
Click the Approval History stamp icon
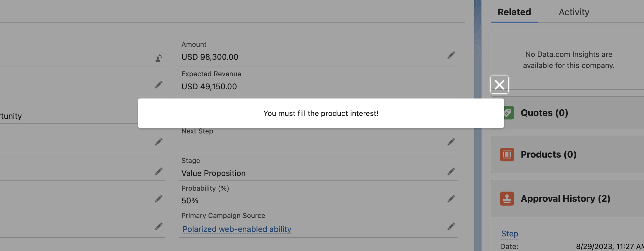tap(507, 199)
